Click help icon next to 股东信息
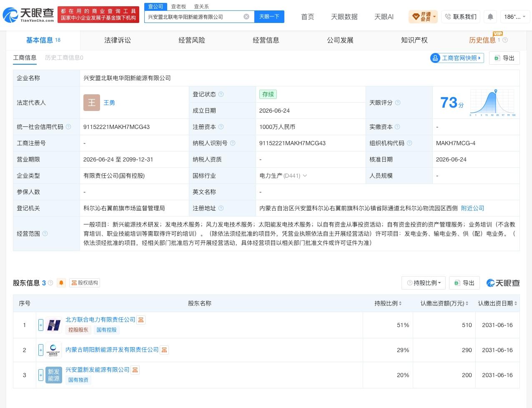The width and height of the screenshot is (532, 408). pos(50,283)
